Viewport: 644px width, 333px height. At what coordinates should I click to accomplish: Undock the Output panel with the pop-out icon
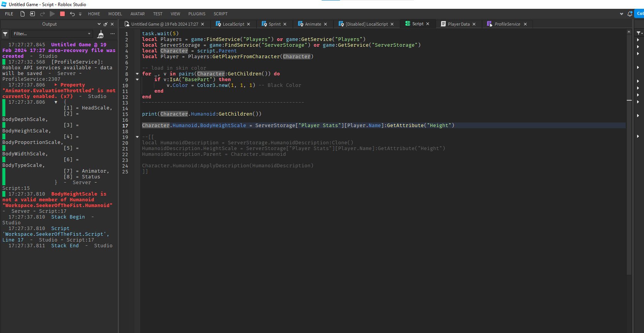106,24
